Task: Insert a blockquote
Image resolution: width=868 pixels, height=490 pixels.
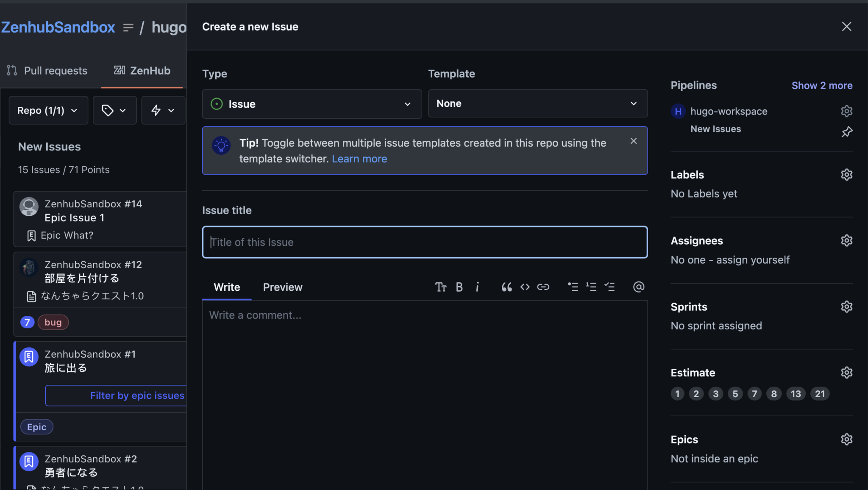Action: (x=506, y=287)
